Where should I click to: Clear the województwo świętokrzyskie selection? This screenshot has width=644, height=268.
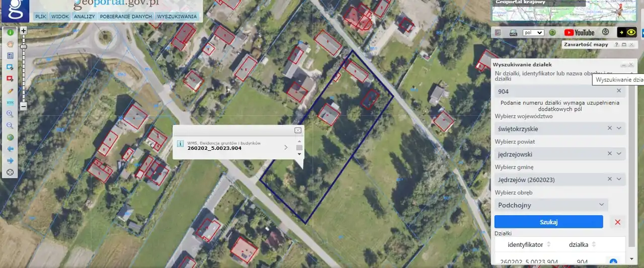point(610,128)
